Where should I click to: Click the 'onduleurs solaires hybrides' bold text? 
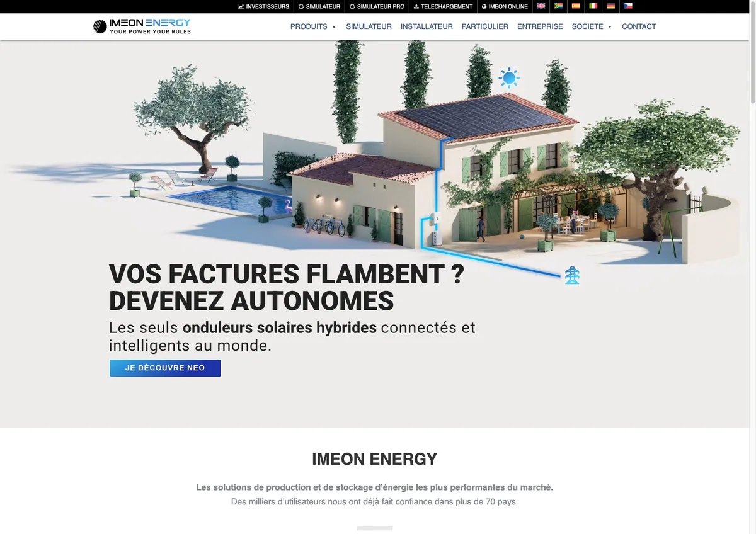tap(280, 328)
